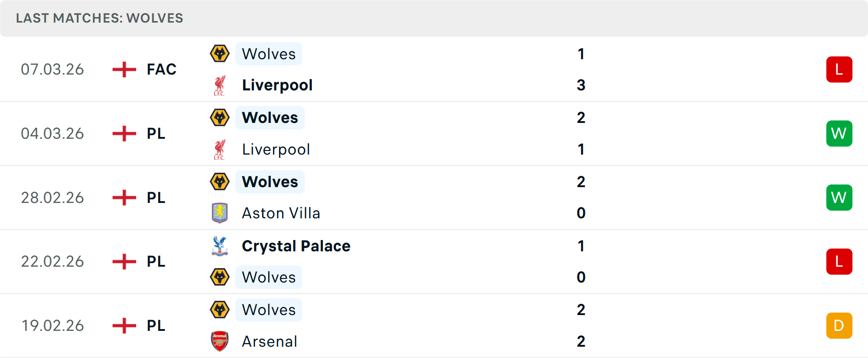Select the Liverpool crest in the 04.03.26 row

click(x=220, y=149)
